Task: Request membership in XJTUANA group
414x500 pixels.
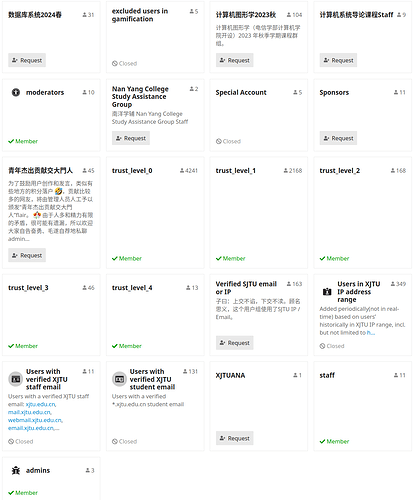Action: (235, 438)
